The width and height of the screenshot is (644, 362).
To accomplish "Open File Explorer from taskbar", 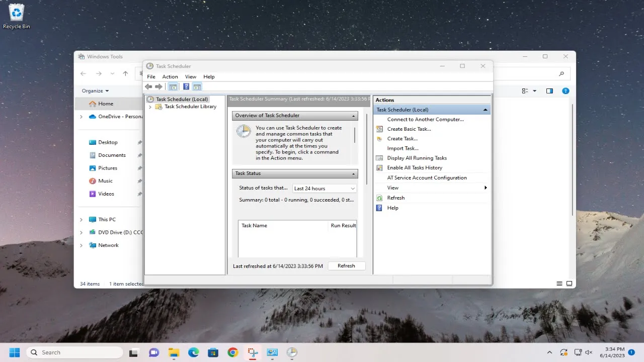I will pyautogui.click(x=174, y=352).
